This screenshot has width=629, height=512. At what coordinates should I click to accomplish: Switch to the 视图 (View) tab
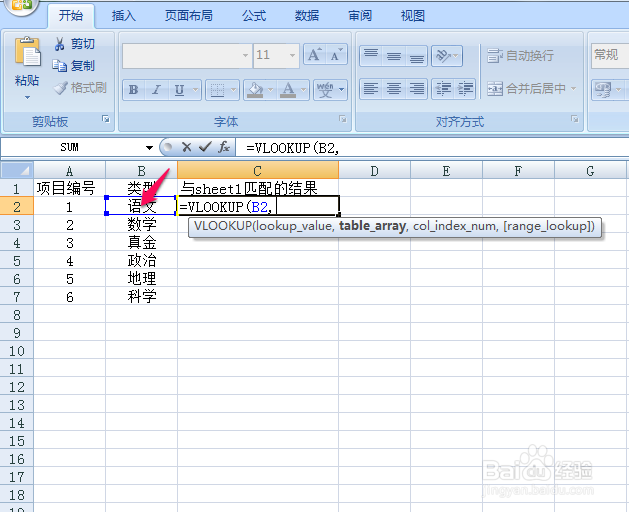point(413,16)
